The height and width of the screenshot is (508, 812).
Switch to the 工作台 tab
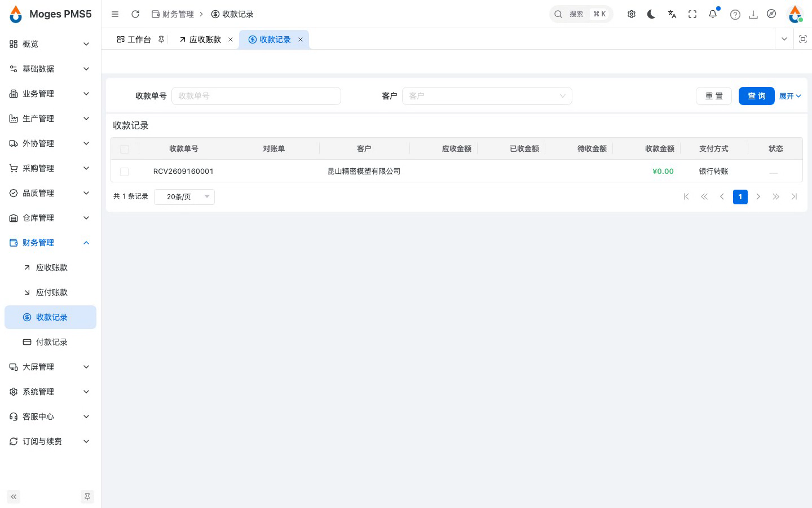pos(139,40)
